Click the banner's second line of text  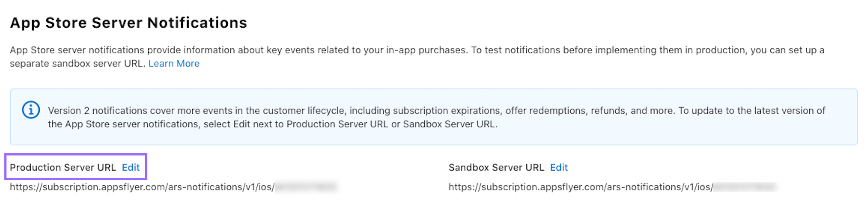(272, 124)
